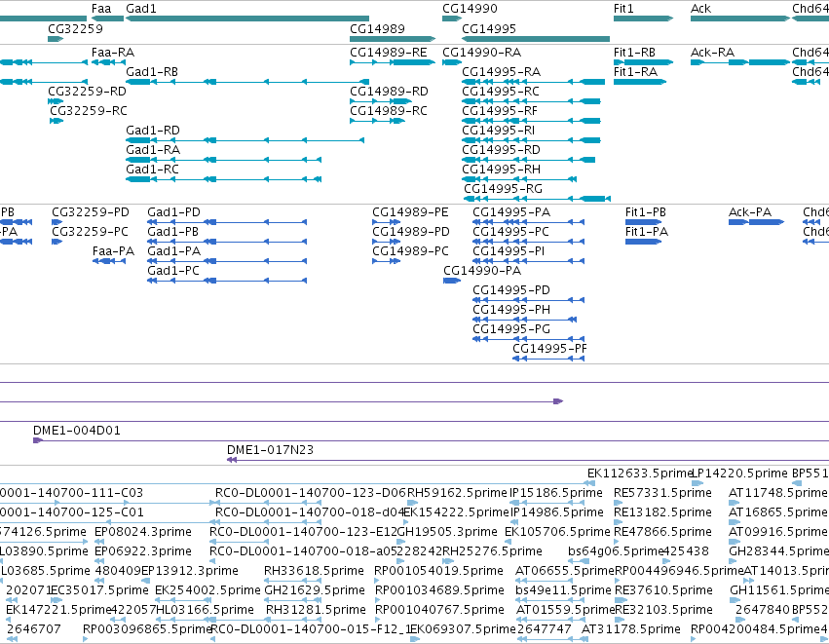The width and height of the screenshot is (829, 644).
Task: Select protein CG14995-PF
Action: click(x=549, y=349)
